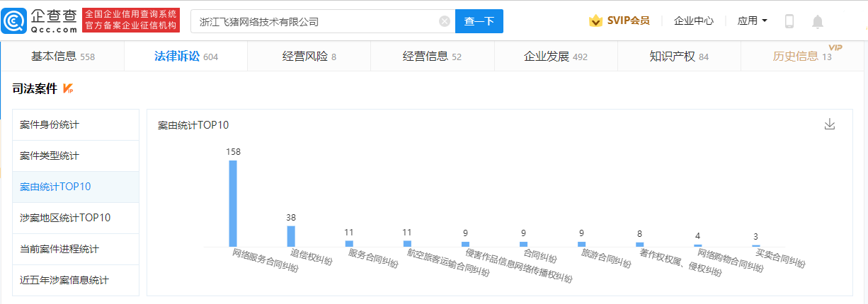
Task: Click the SVIP crown icon
Action: pos(595,21)
